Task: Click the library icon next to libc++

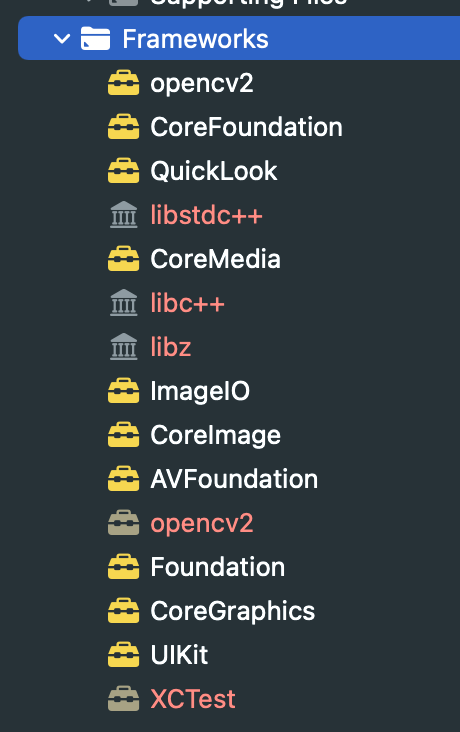Action: tap(124, 303)
